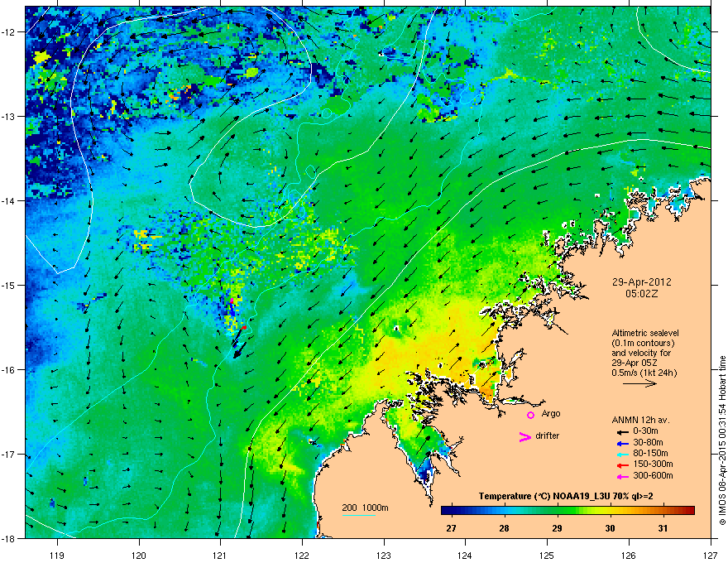This screenshot has width=728, height=563.
Task: Click the 0-30m depth label
Action: pos(645,431)
